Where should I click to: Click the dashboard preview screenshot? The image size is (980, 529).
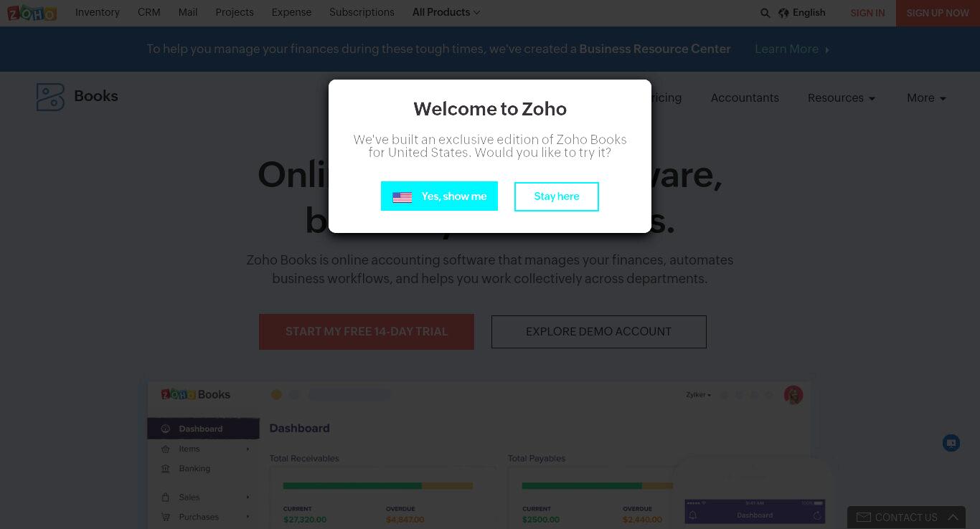tap(478, 454)
